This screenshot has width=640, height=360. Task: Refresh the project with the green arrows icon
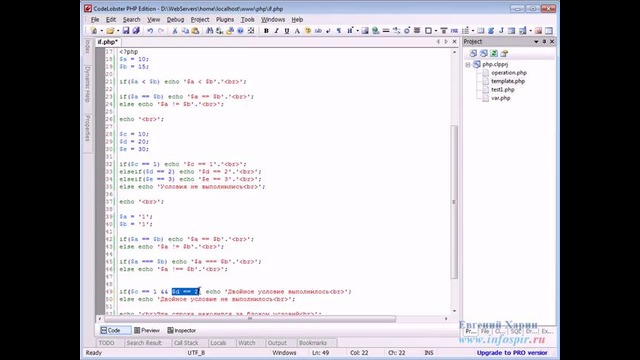point(494,53)
